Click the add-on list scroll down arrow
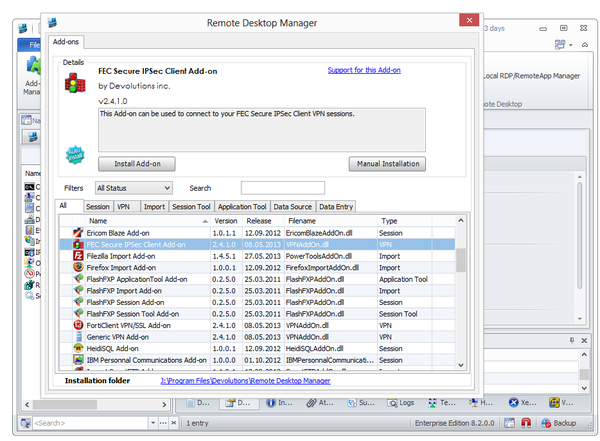The width and height of the screenshot is (600, 441). pos(461,365)
